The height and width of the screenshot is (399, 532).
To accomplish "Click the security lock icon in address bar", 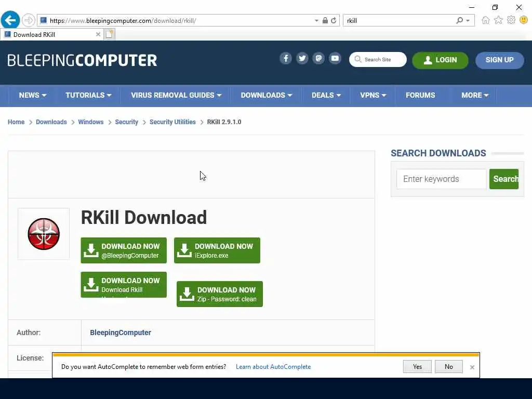I will point(325,20).
